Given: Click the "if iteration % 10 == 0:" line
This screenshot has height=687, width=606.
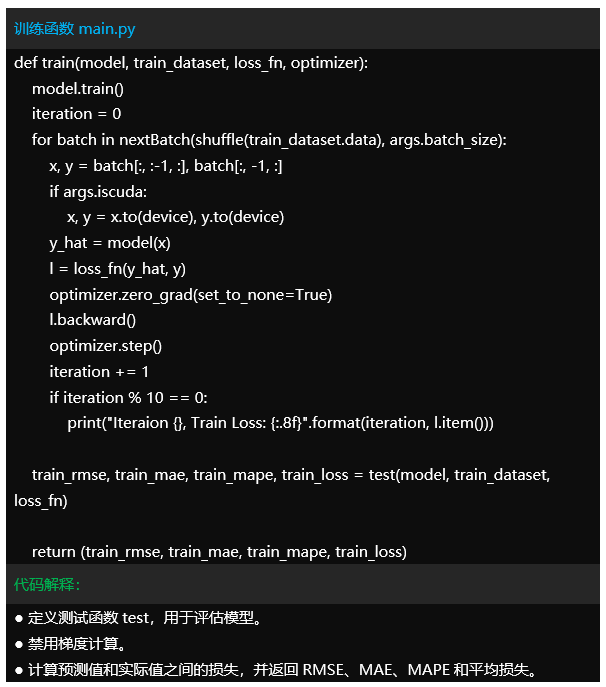Looking at the screenshot, I should pyautogui.click(x=128, y=397).
